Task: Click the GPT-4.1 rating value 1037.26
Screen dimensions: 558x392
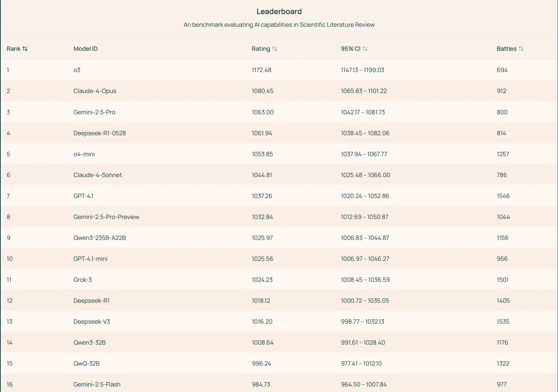Action: point(262,196)
